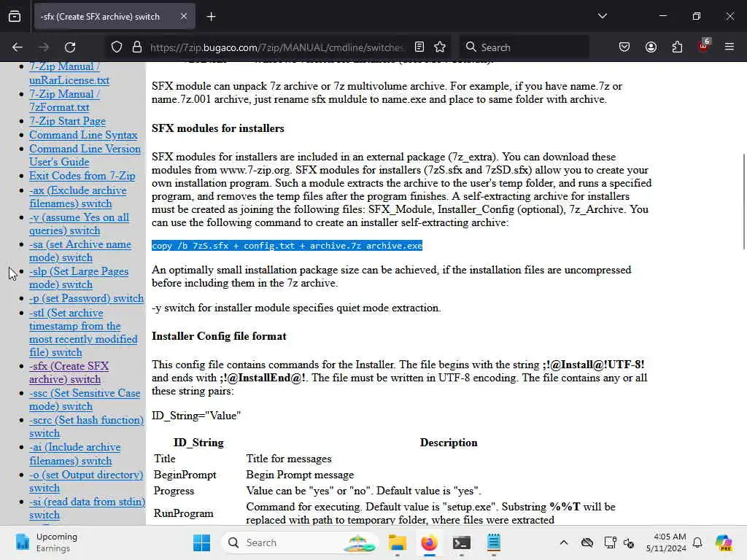Click the cloud sync-off tray icon
747x560 pixels.
coord(587,542)
